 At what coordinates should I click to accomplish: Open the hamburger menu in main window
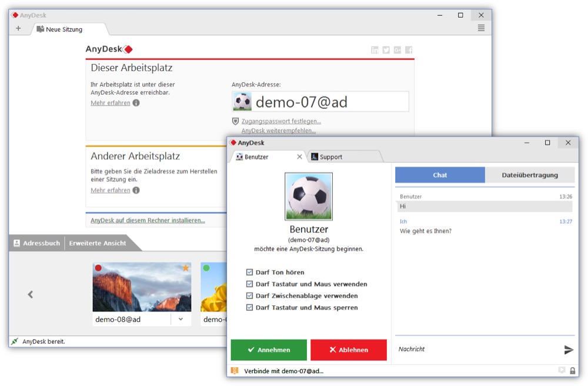point(481,28)
